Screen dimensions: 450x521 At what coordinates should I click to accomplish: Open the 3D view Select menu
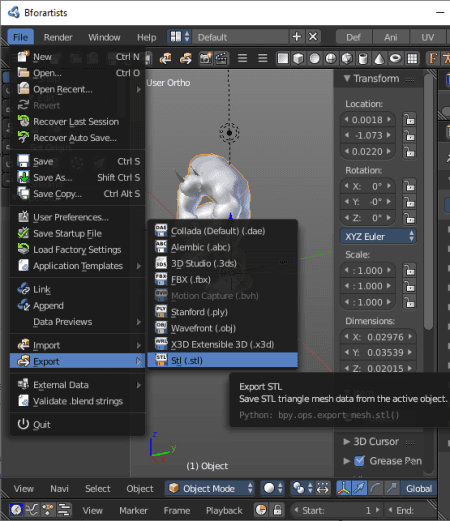tap(97, 488)
